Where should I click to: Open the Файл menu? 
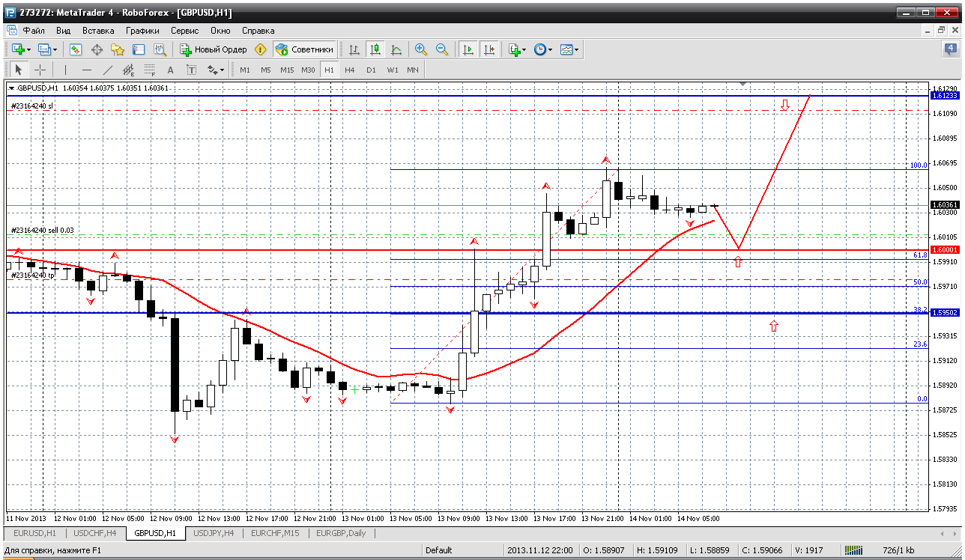pyautogui.click(x=34, y=31)
